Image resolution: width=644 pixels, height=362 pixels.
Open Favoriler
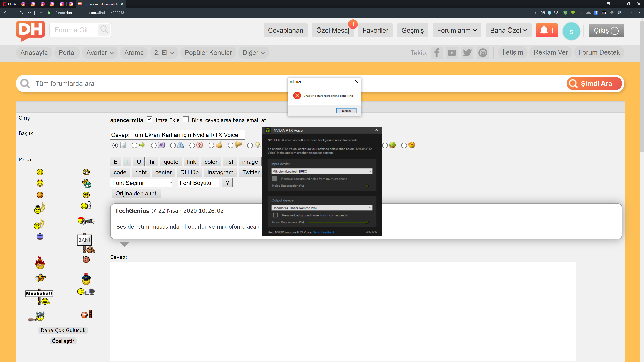point(375,31)
